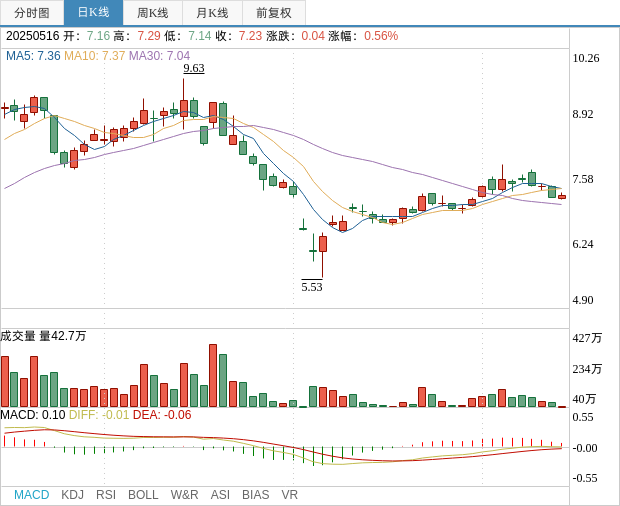620x506 pixels.
Task: Click the 40万 volume axis label
Action: 584,399
